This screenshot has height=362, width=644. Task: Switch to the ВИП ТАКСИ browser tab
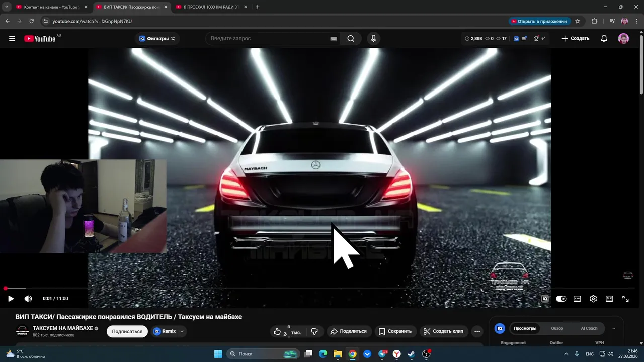point(131,7)
